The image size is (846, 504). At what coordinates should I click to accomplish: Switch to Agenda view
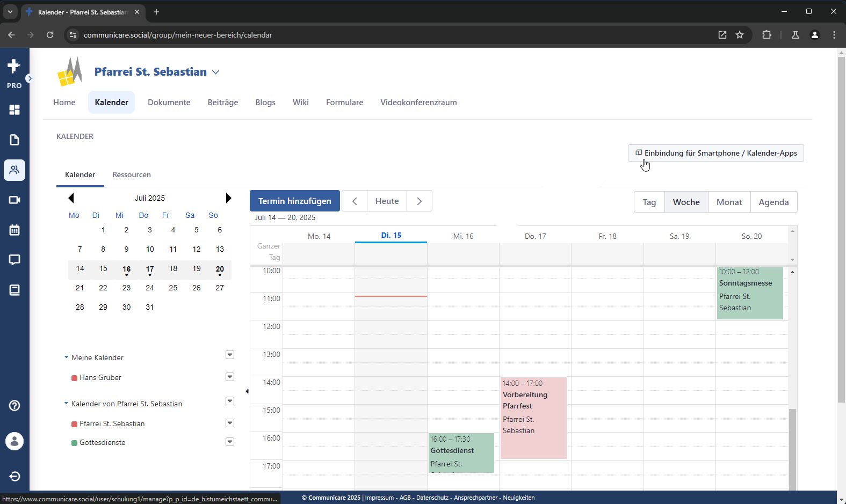[773, 202]
